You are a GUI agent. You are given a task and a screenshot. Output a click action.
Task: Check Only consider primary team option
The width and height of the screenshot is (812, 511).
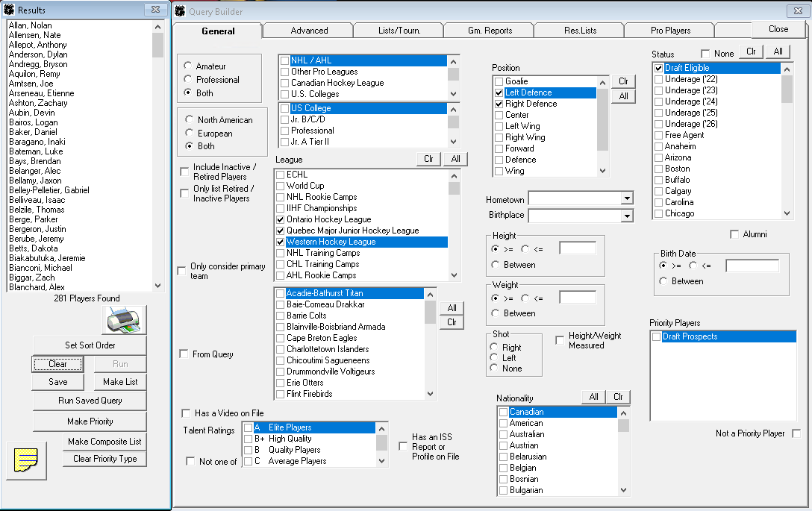tap(181, 271)
